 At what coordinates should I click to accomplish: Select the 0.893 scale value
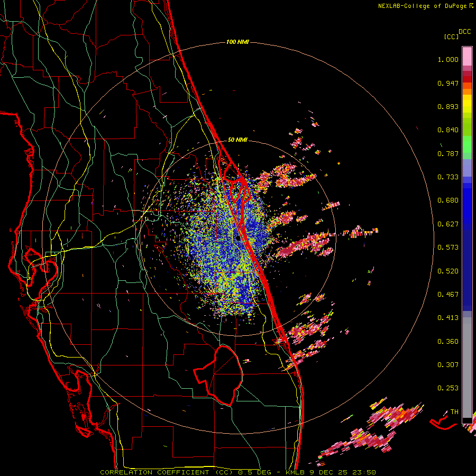(x=448, y=106)
